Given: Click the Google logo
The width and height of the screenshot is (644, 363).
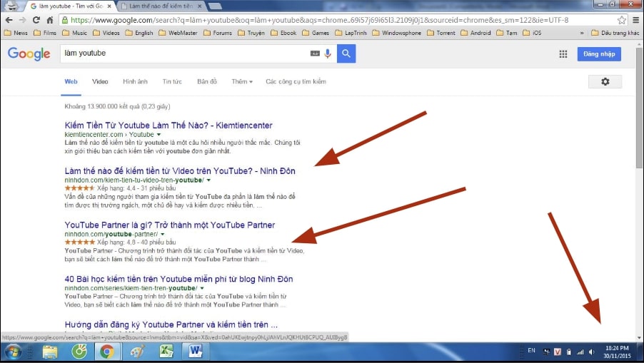Looking at the screenshot, I should coord(29,53).
